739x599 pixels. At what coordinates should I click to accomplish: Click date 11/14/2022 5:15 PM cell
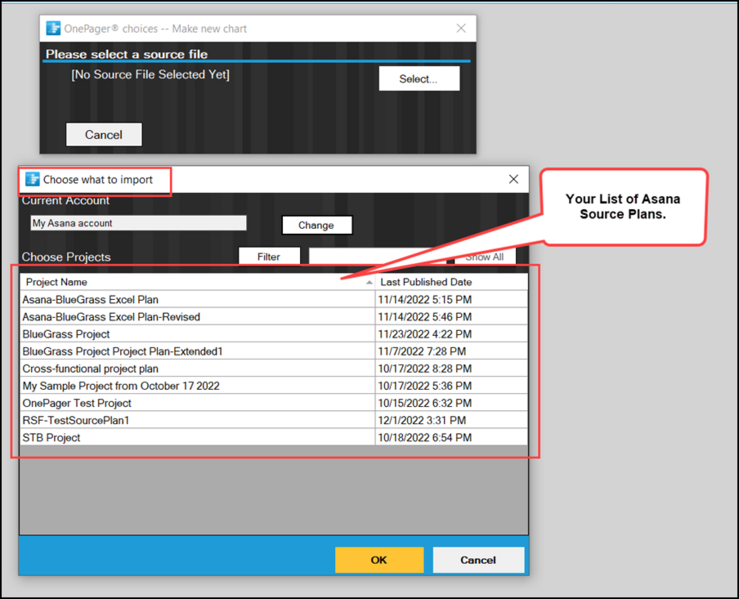click(x=452, y=299)
